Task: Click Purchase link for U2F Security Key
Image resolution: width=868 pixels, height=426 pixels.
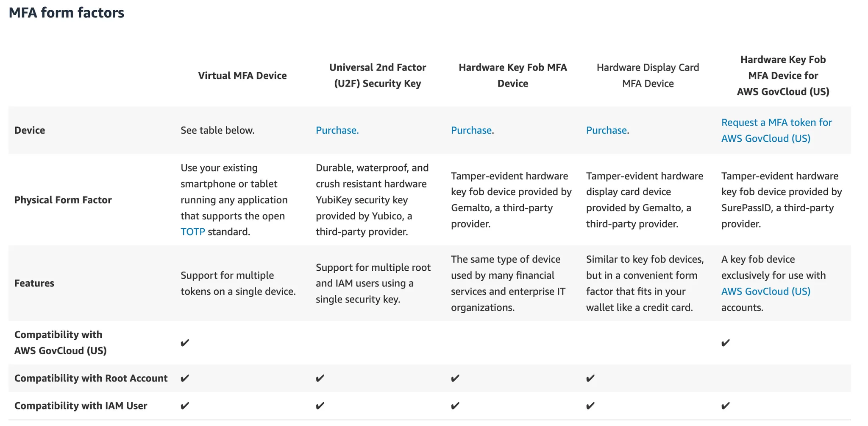Action: click(337, 130)
